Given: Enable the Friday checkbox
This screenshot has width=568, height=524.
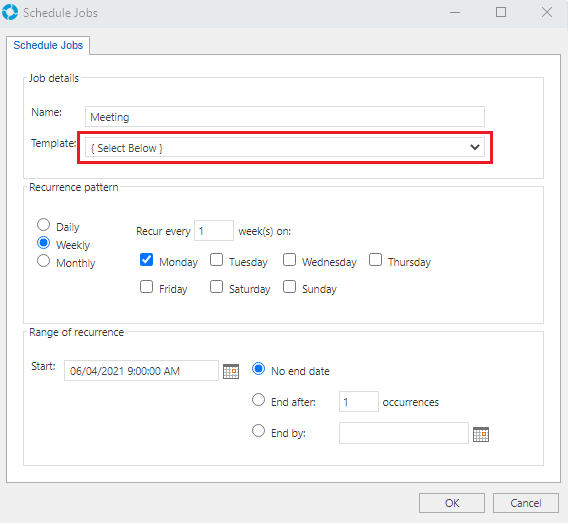Looking at the screenshot, I should [146, 286].
